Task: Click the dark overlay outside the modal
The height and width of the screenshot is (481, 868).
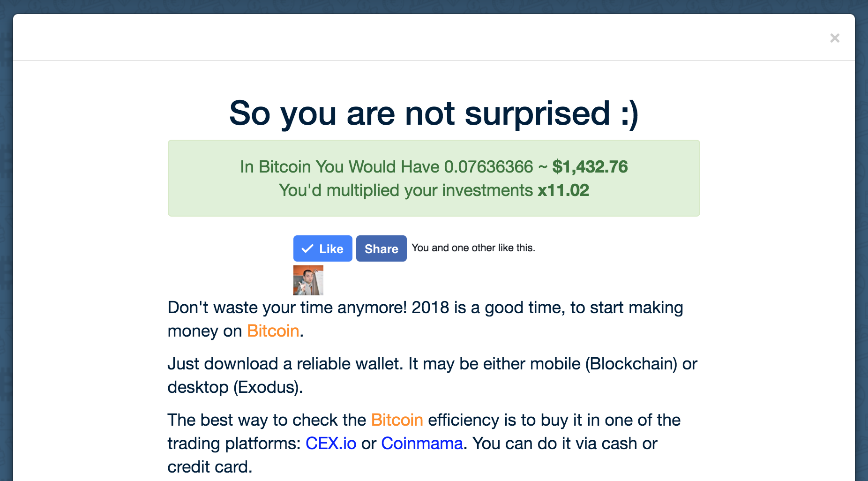Action: 7,240
